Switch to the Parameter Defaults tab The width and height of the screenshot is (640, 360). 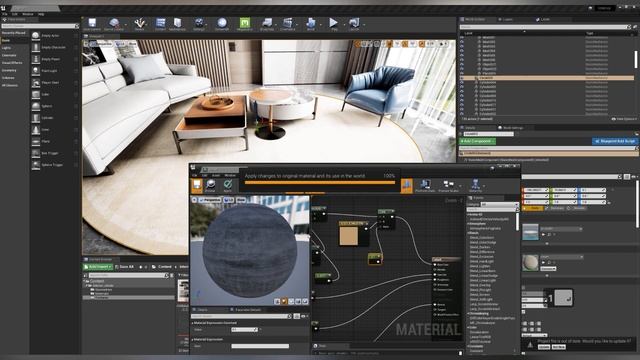tap(245, 310)
